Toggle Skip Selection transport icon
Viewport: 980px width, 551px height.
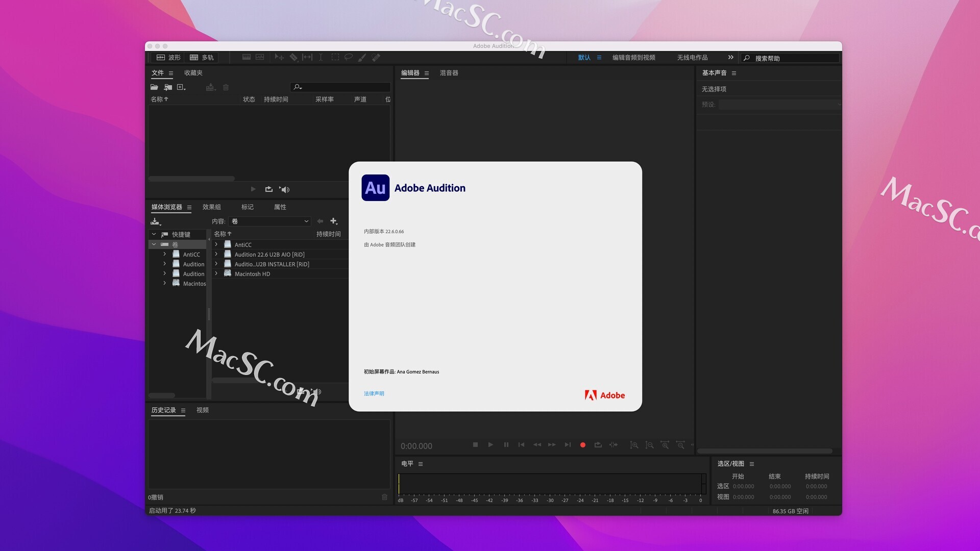tap(614, 445)
